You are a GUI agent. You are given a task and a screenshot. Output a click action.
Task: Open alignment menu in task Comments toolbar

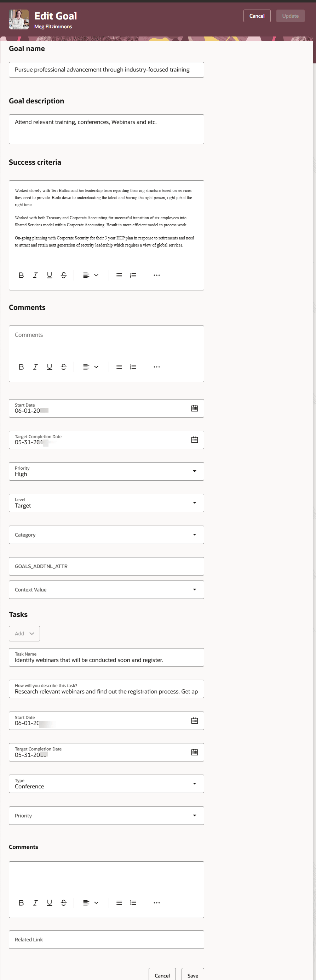pyautogui.click(x=91, y=902)
